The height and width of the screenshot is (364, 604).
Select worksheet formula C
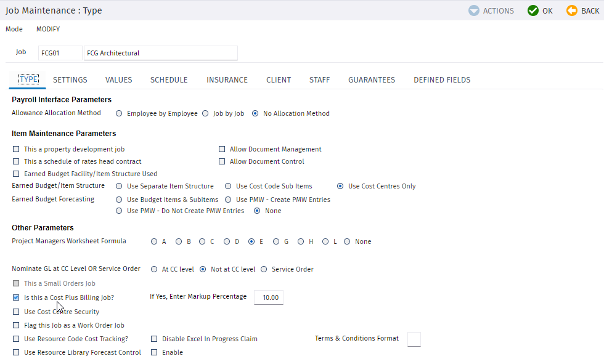pyautogui.click(x=202, y=241)
